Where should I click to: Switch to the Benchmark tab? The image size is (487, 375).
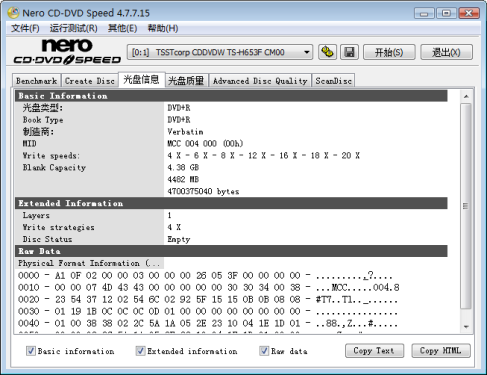[x=37, y=81]
